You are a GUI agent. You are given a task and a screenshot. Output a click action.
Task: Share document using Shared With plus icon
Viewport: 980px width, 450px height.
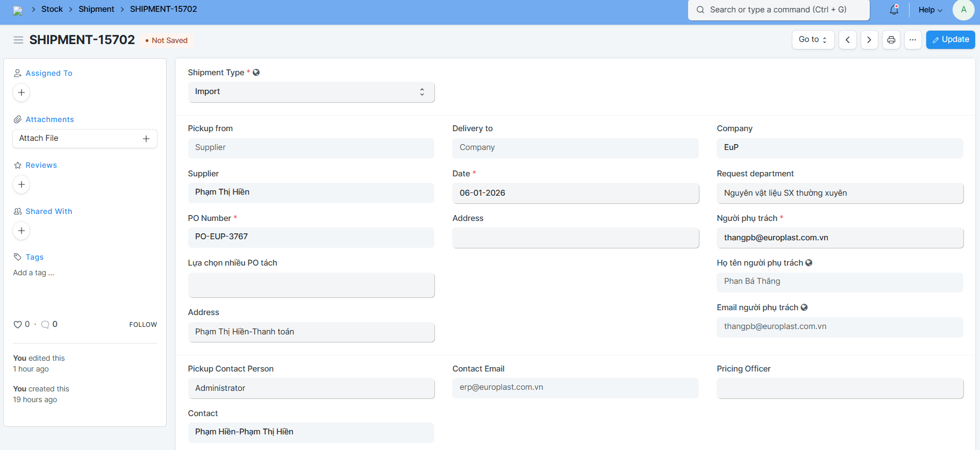[x=22, y=231]
